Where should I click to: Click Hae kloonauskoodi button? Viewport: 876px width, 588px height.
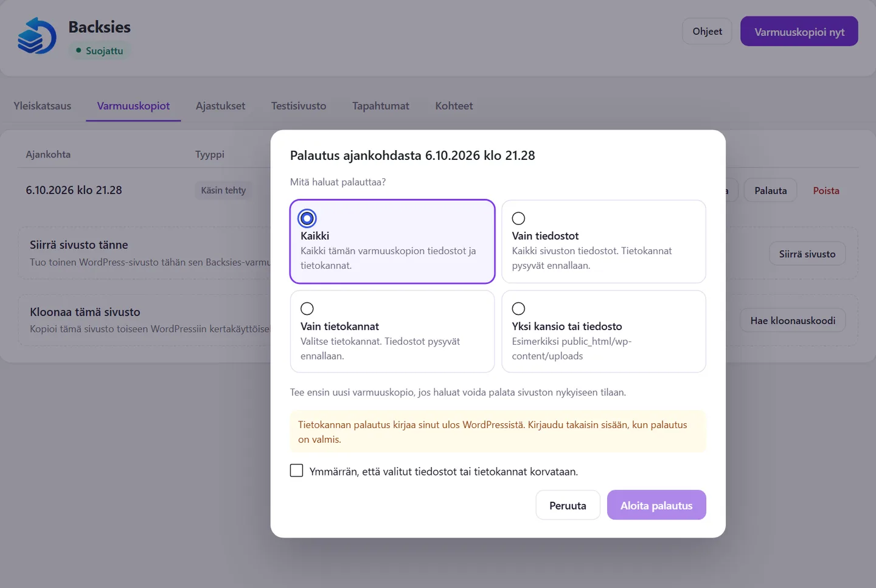tap(793, 320)
